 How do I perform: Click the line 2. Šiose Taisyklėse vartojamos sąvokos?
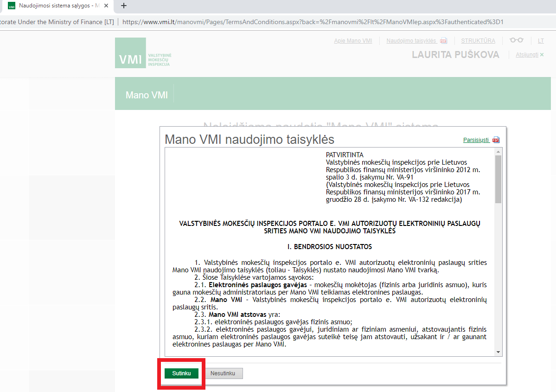(x=254, y=277)
